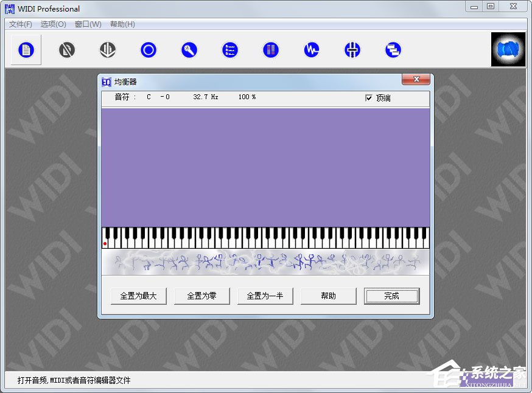Click the list options toolbar icon
The image size is (532, 393).
click(x=230, y=50)
